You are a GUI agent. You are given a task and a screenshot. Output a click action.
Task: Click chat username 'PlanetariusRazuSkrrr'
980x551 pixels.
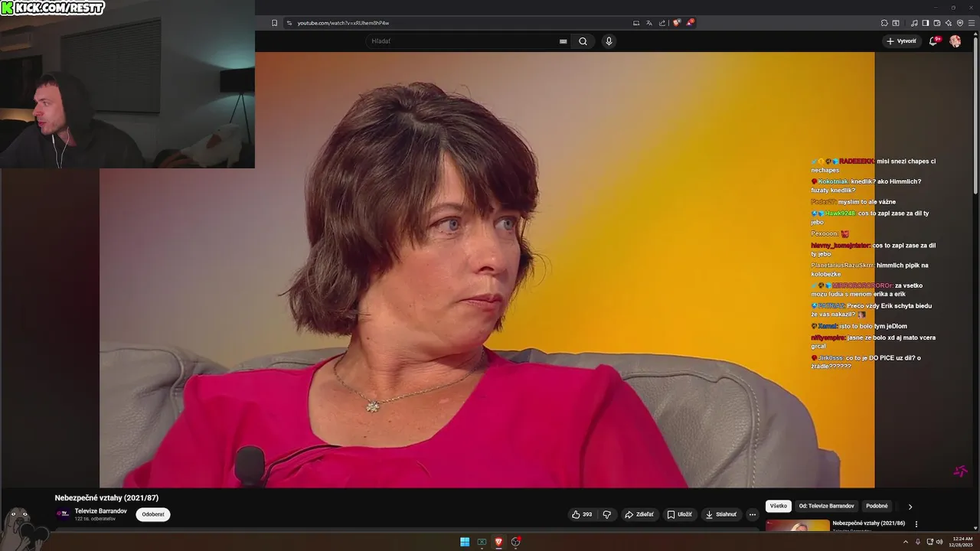[842, 266]
